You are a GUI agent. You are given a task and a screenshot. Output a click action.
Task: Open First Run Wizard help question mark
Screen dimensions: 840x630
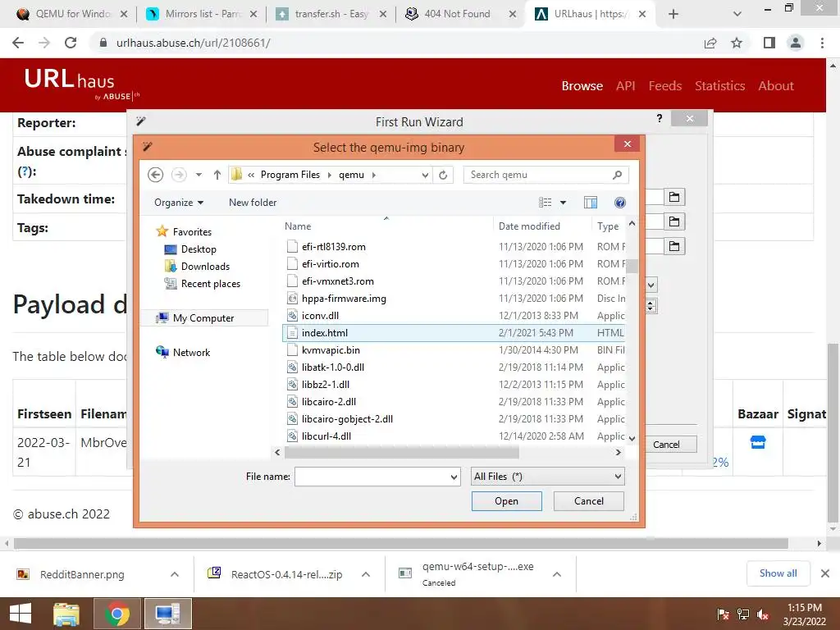(660, 118)
